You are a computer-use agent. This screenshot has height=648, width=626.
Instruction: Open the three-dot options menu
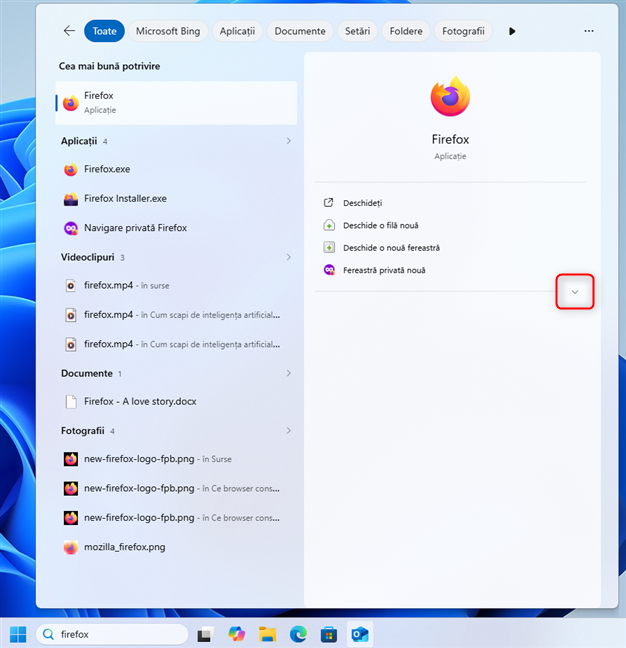[x=589, y=31]
